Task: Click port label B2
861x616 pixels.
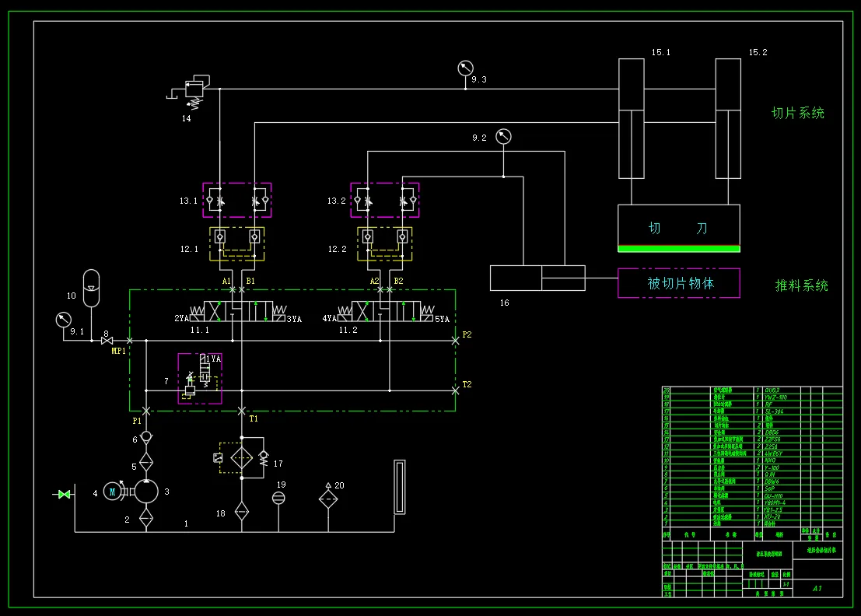Action: pyautogui.click(x=399, y=281)
